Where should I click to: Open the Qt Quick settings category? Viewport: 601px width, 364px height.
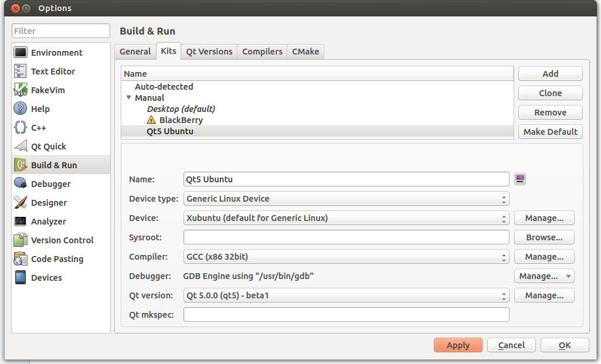pos(61,146)
